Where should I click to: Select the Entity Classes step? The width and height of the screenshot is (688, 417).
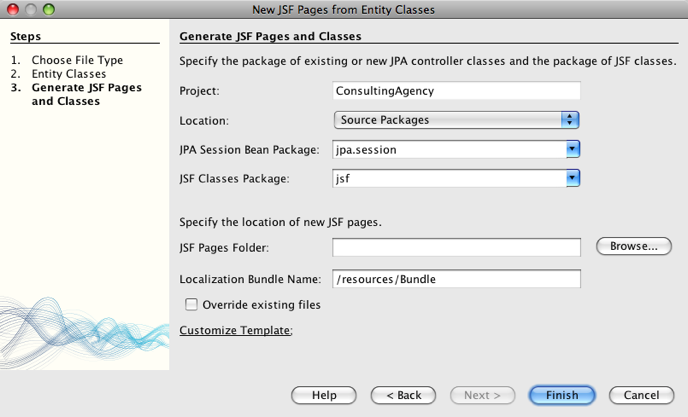click(68, 74)
